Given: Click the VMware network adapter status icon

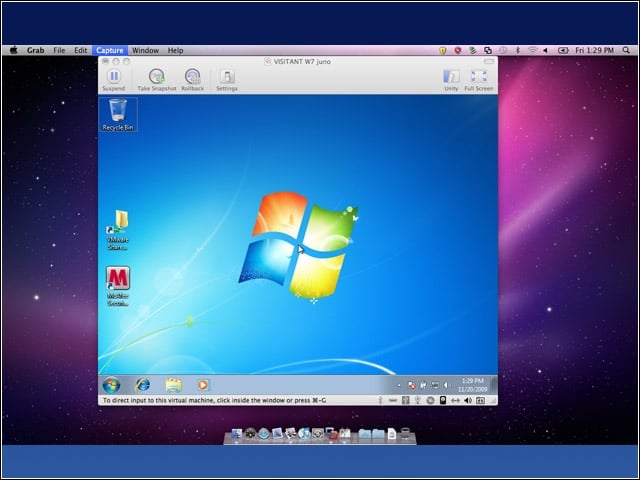Looking at the screenshot, I should 456,400.
